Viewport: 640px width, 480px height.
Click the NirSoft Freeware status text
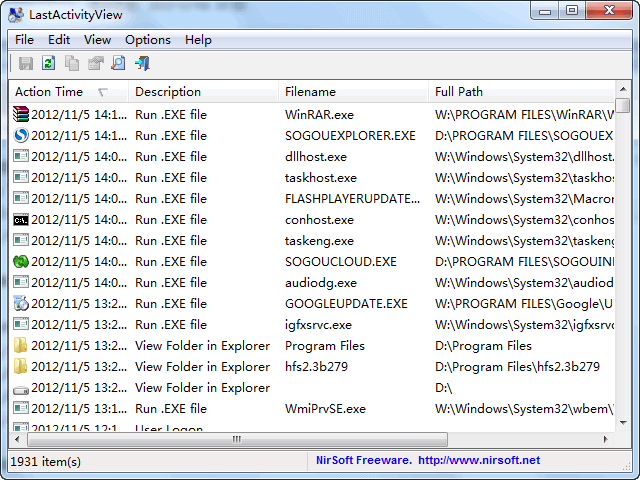tap(364, 460)
